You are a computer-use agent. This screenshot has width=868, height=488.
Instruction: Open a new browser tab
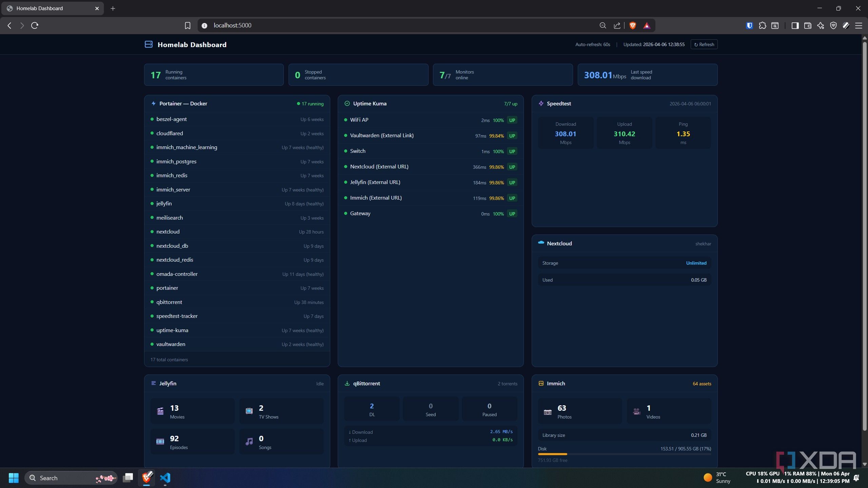click(113, 8)
